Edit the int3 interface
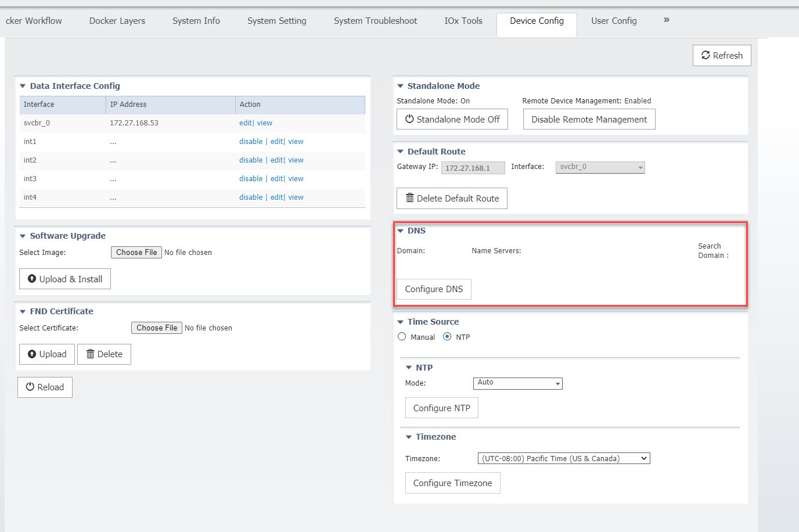The height and width of the screenshot is (532, 799). [277, 179]
